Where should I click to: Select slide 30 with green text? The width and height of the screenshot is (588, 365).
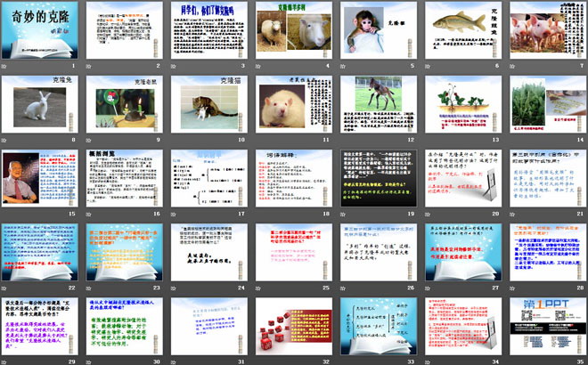[125, 327]
